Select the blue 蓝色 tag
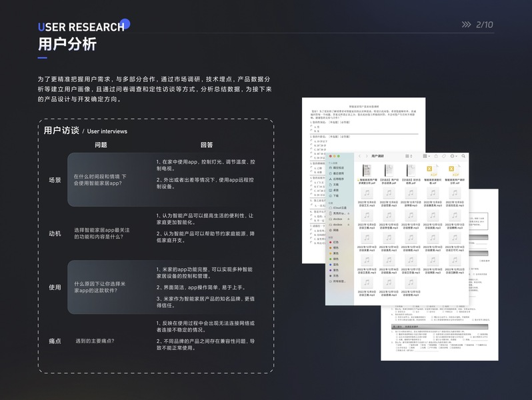The height and width of the screenshot is (400, 532). click(x=334, y=264)
